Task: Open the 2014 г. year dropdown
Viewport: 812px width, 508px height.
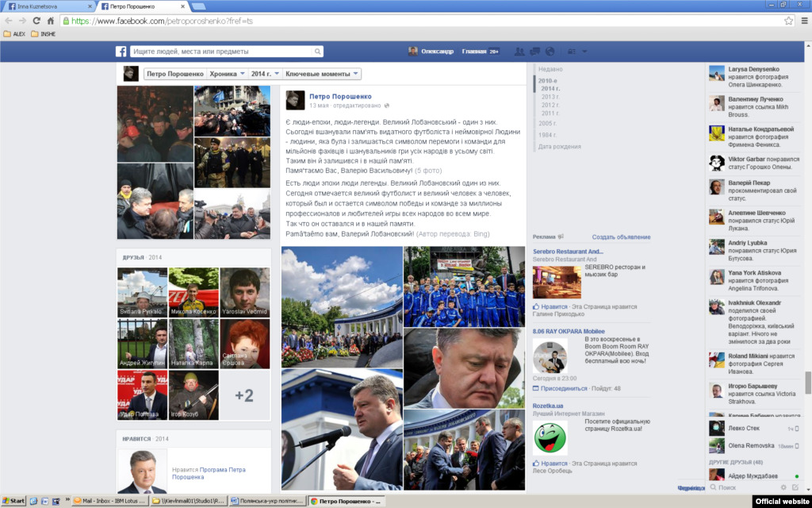Action: tap(264, 74)
